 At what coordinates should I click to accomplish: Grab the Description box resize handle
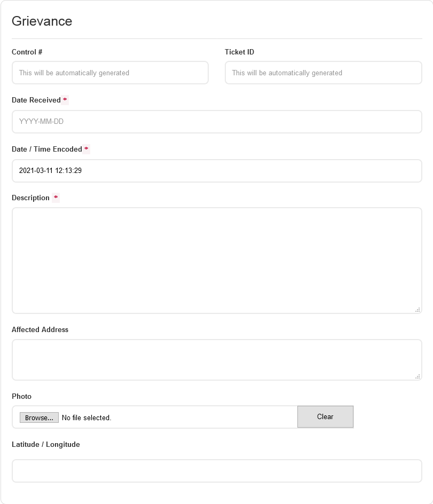pyautogui.click(x=417, y=309)
